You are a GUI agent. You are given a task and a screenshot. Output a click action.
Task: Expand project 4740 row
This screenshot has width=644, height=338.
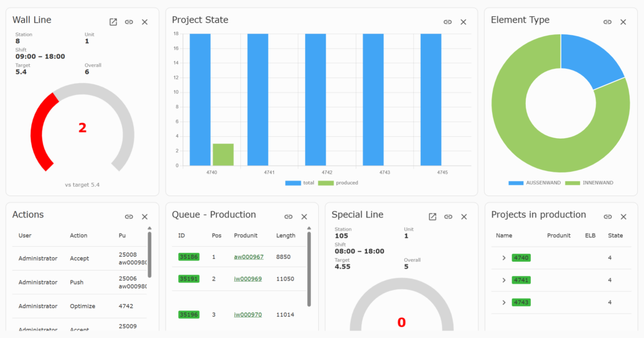click(504, 258)
